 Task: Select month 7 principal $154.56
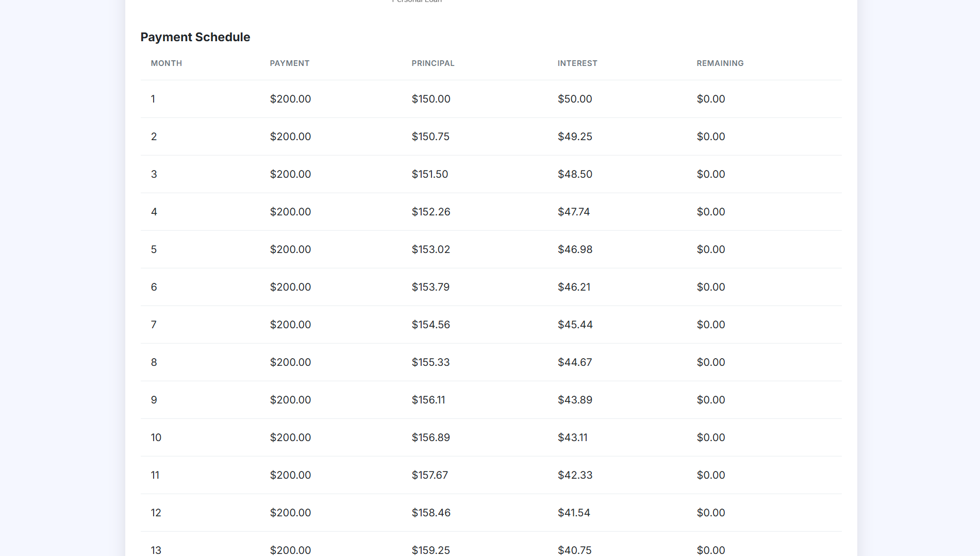point(430,325)
